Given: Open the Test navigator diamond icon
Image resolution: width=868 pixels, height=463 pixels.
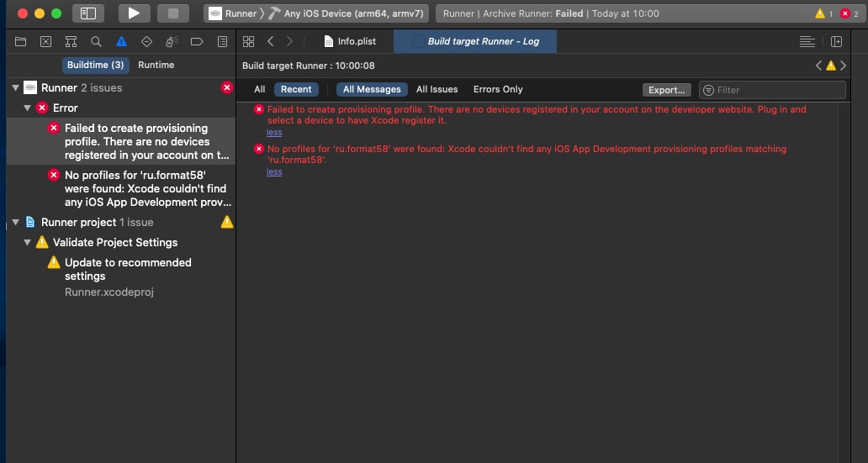Looking at the screenshot, I should coord(146,41).
